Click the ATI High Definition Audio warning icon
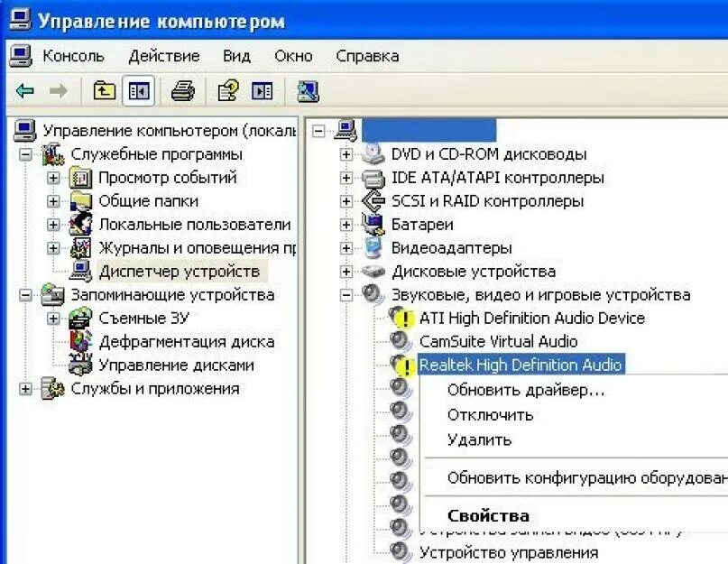728x564 pixels. [401, 318]
